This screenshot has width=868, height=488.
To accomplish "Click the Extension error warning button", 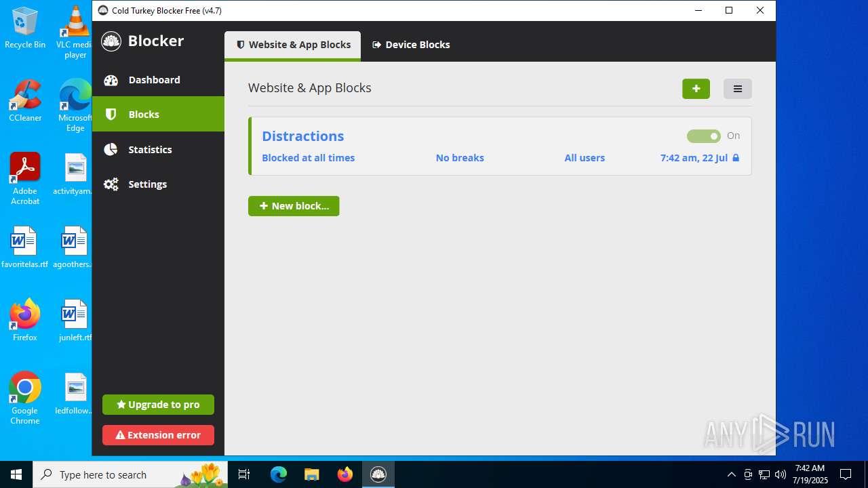I will pyautogui.click(x=158, y=435).
